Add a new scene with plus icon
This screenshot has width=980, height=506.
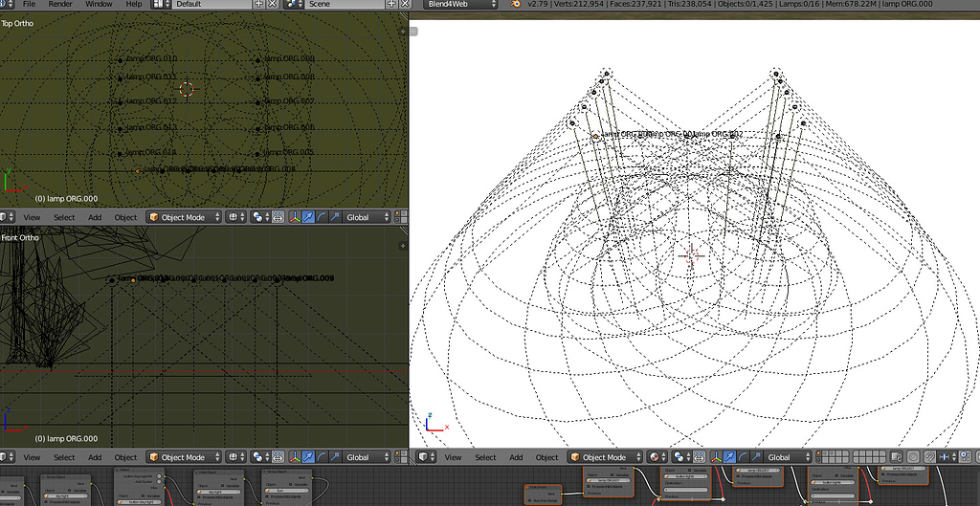tap(391, 4)
